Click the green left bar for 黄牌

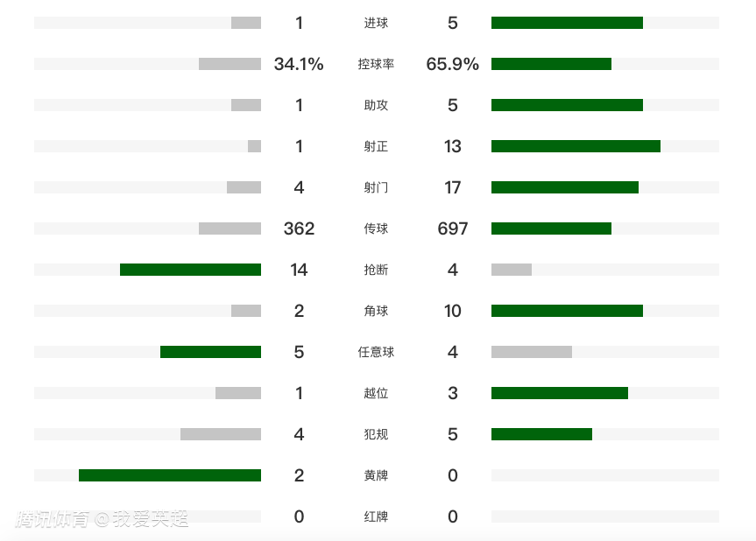click(x=170, y=475)
